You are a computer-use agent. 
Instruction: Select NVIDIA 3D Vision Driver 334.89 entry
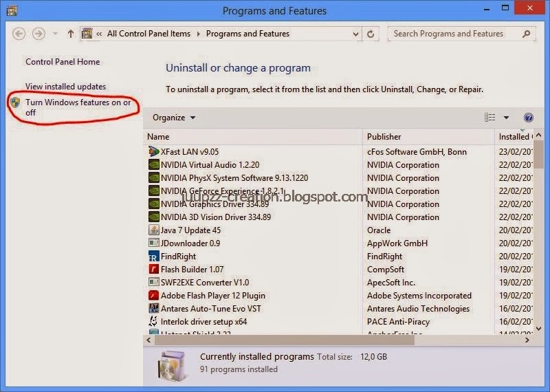[216, 217]
